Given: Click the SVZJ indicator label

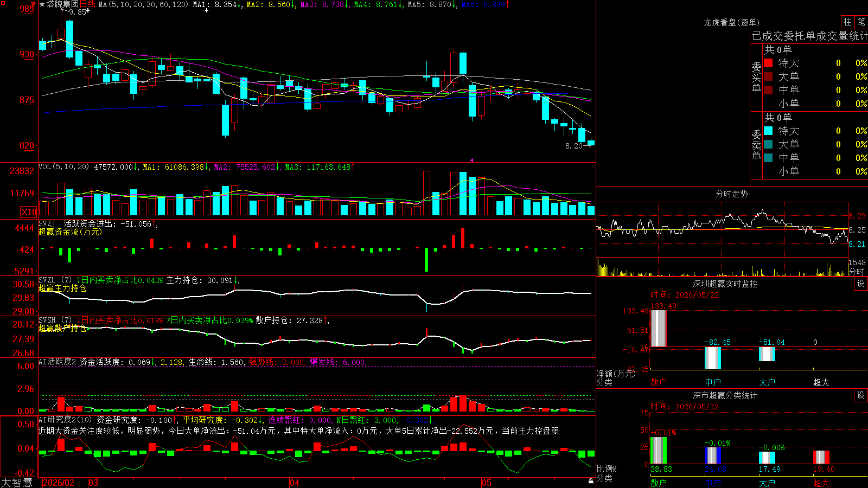Looking at the screenshot, I should (47, 223).
